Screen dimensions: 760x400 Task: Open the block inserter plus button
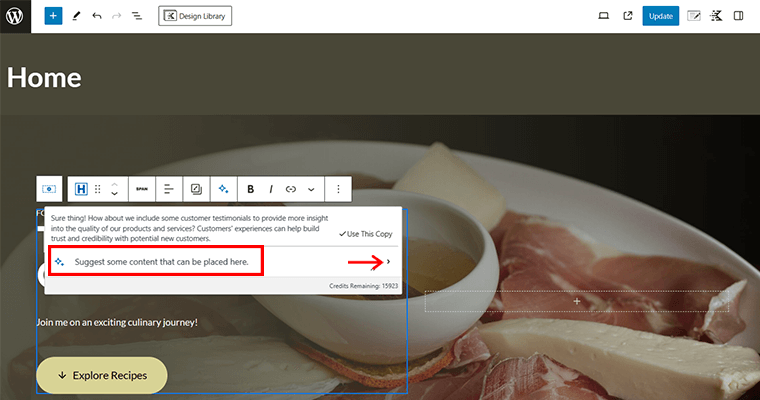[x=53, y=16]
